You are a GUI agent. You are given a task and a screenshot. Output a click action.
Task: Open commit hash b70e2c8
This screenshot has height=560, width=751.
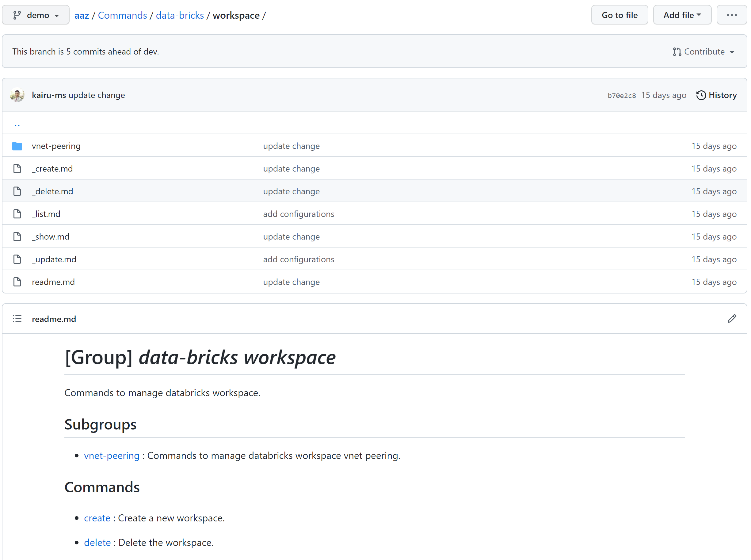(621, 96)
